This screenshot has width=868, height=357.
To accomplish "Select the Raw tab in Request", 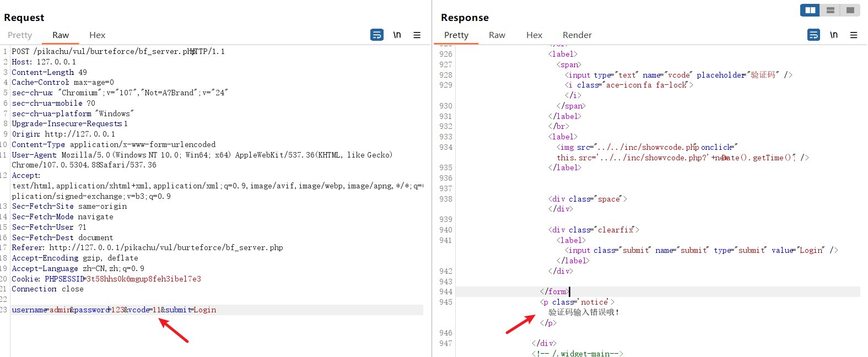I will [x=61, y=35].
